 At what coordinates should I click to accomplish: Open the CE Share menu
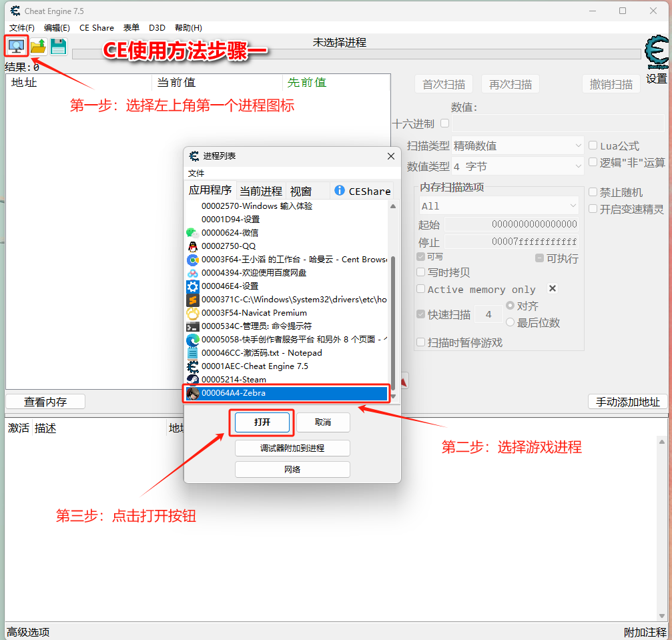pos(97,27)
